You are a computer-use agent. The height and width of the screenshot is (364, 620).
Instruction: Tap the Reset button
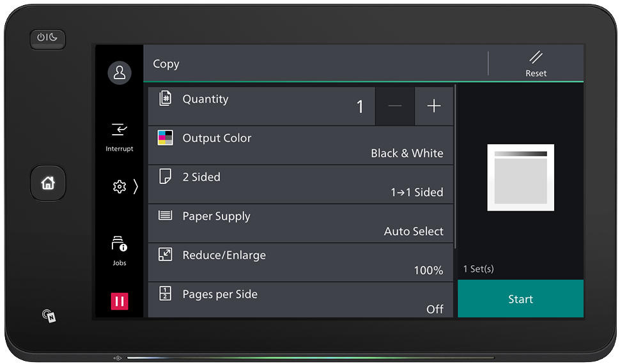pyautogui.click(x=536, y=64)
